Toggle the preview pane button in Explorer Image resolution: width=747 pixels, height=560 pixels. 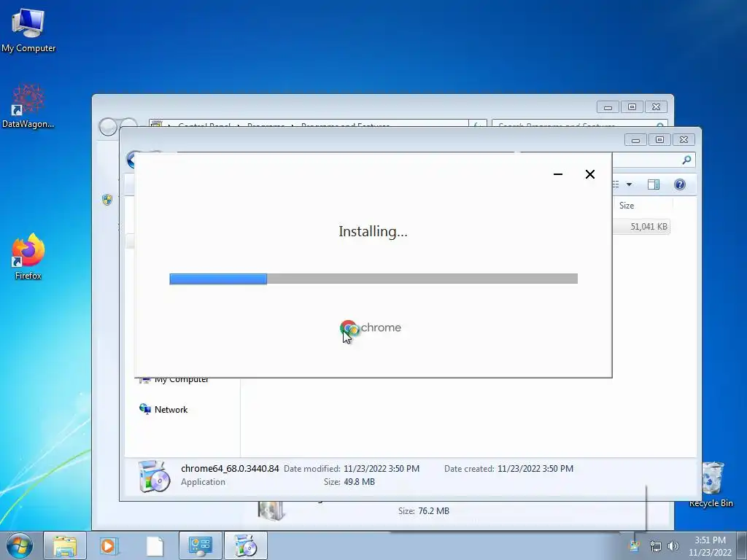(x=654, y=184)
